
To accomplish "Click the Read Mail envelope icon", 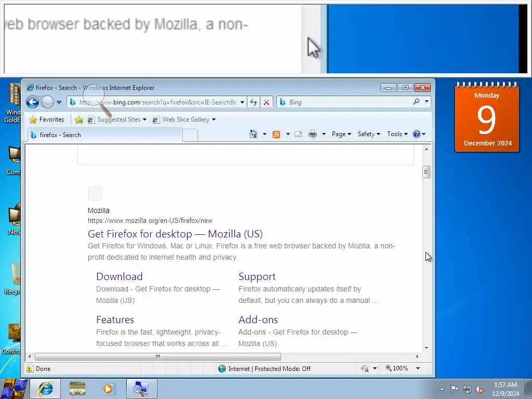I will (x=298, y=134).
